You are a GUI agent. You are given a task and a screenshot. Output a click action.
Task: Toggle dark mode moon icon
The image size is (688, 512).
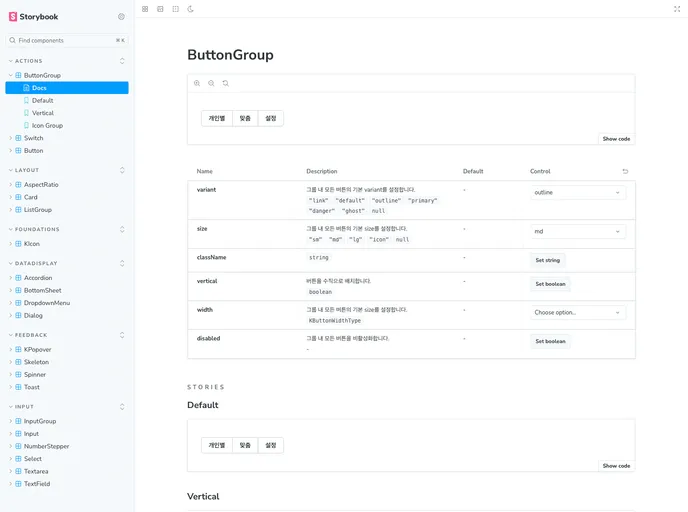click(x=190, y=9)
